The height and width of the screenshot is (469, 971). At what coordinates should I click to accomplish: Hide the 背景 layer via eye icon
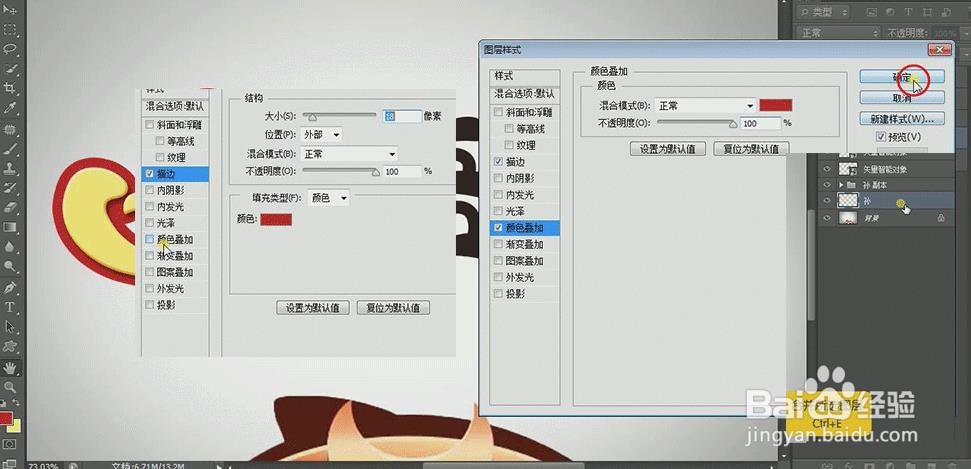click(x=826, y=217)
